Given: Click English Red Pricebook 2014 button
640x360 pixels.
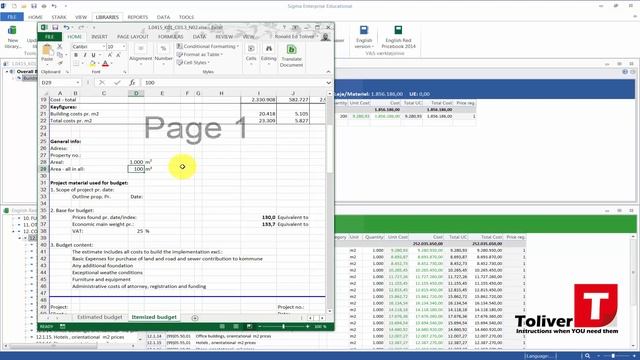Looking at the screenshot, I should (x=398, y=37).
